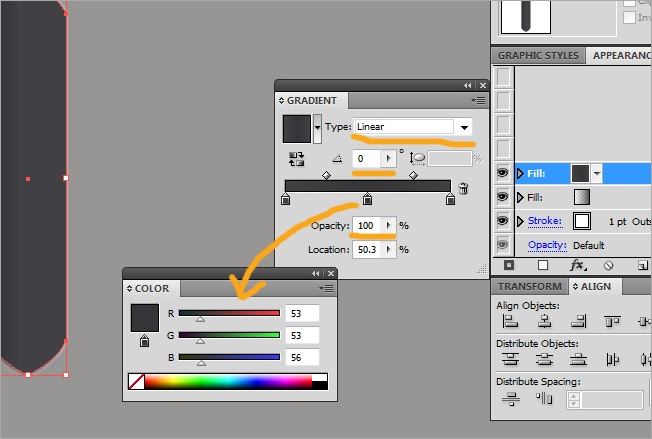The height and width of the screenshot is (439, 652).
Task: Delete the gradient stop with trash icon
Action: click(463, 188)
